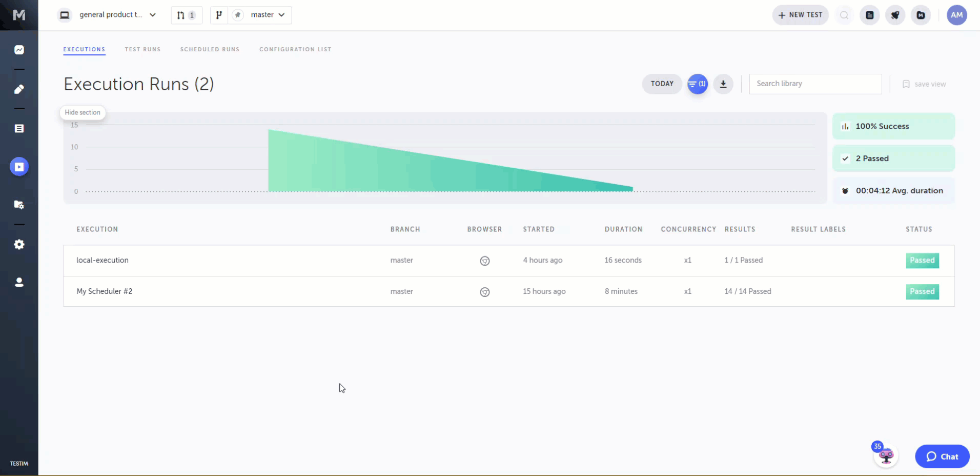Open the dashboard icon in sidebar
Viewport: 980px width, 476px height.
pyautogui.click(x=19, y=50)
